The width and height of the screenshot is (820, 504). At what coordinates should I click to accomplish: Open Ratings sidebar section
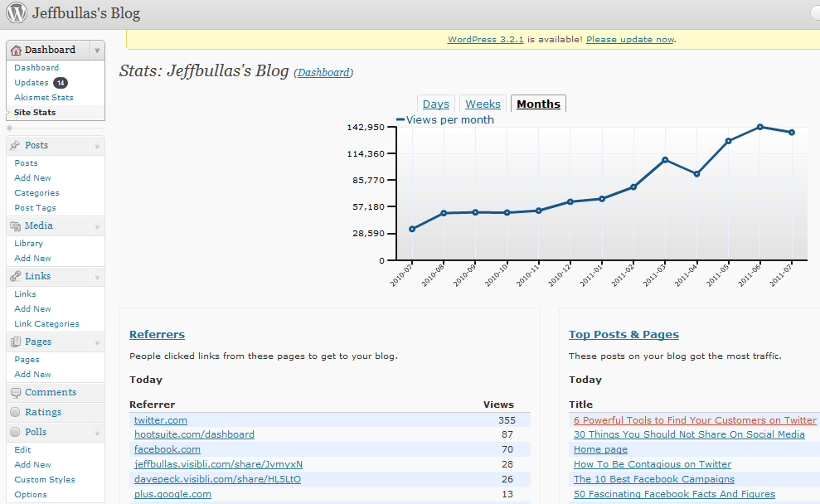click(43, 412)
